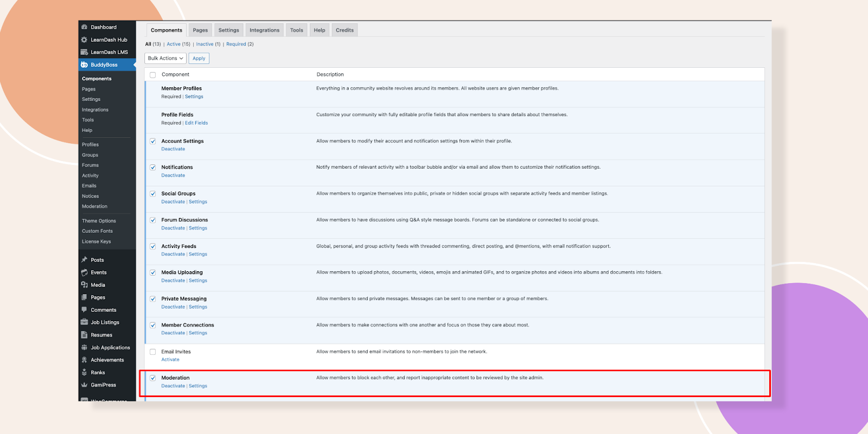Click the GamiPress icon

(x=84, y=385)
